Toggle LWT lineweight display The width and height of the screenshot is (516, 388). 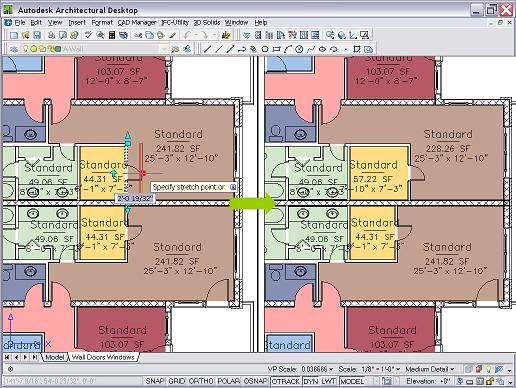click(329, 381)
